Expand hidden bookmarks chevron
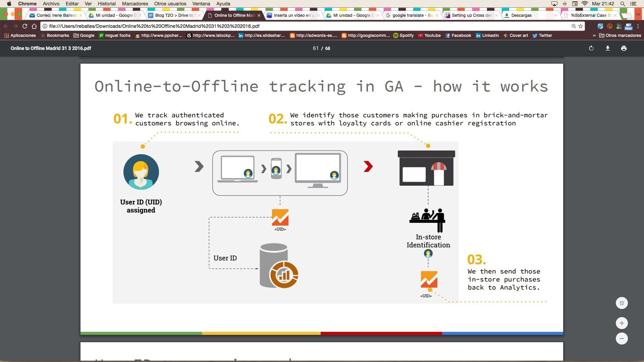 tap(594, 36)
